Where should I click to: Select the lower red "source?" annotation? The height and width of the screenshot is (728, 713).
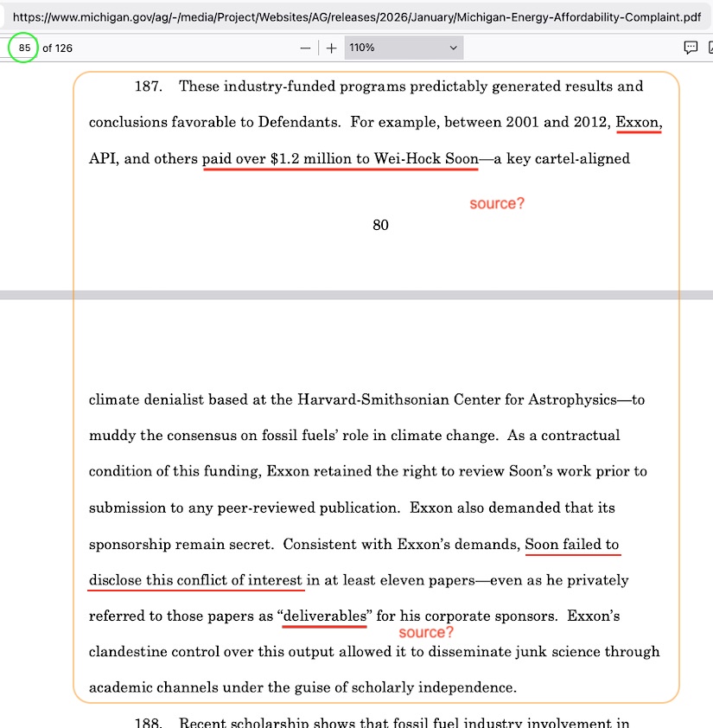(x=426, y=633)
